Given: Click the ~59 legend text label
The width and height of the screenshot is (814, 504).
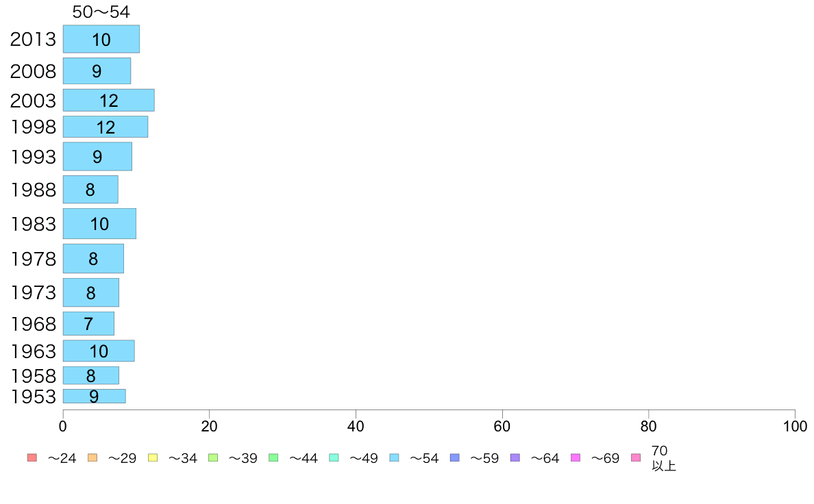Looking at the screenshot, I should 484,458.
